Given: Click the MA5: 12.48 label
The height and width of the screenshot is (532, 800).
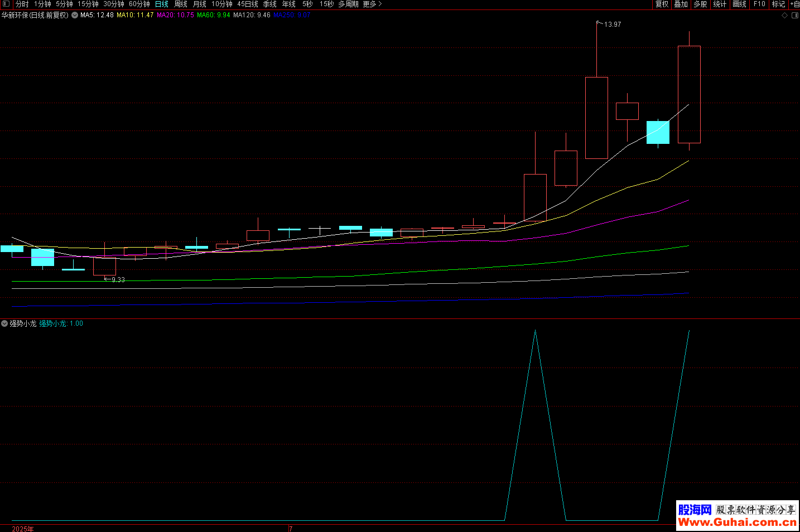Looking at the screenshot, I should pos(97,16).
